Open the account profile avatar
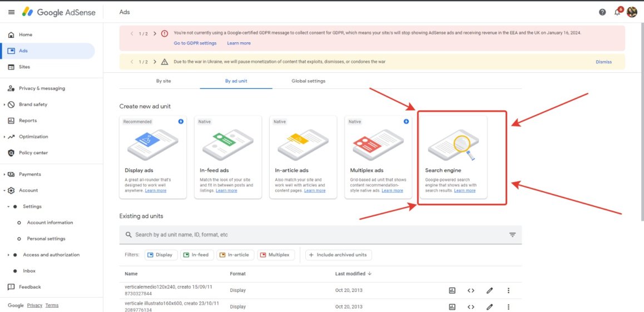The image size is (644, 312). [632, 12]
